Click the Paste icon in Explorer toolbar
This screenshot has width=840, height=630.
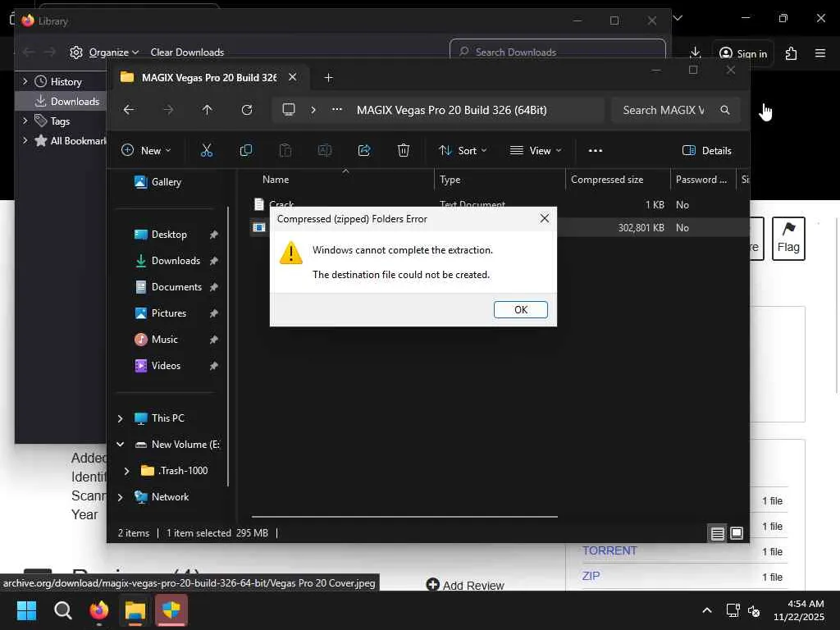click(x=285, y=151)
